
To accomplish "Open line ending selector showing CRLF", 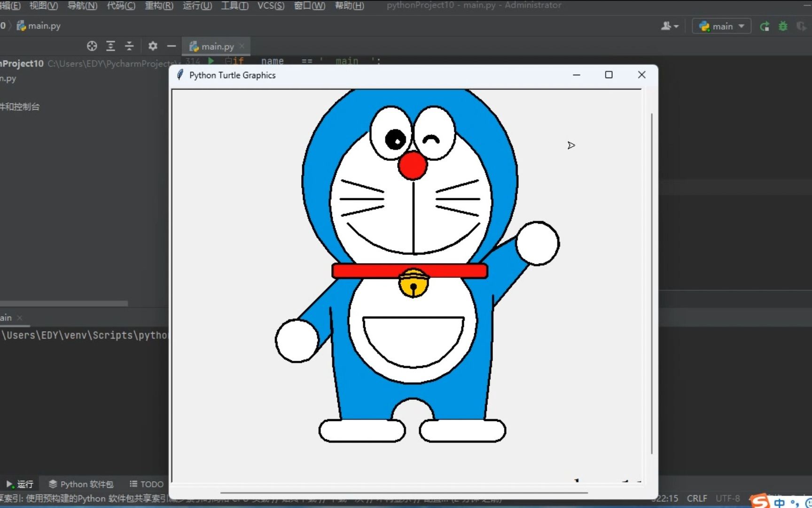I will tap(697, 498).
